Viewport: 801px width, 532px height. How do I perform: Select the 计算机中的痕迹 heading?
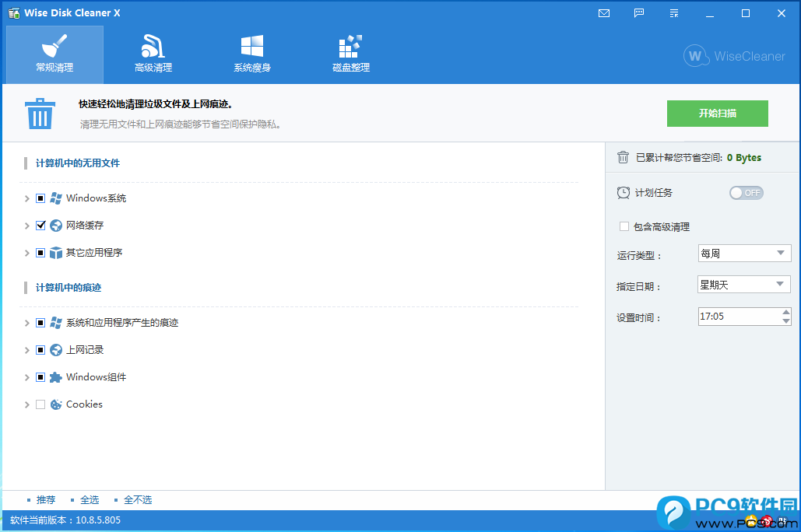click(69, 288)
